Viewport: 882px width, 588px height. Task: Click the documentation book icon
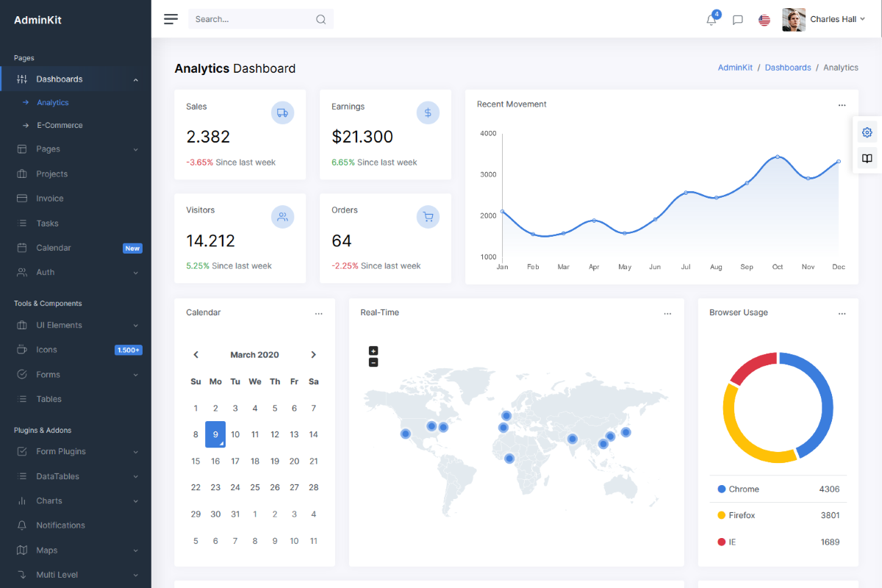click(x=867, y=158)
